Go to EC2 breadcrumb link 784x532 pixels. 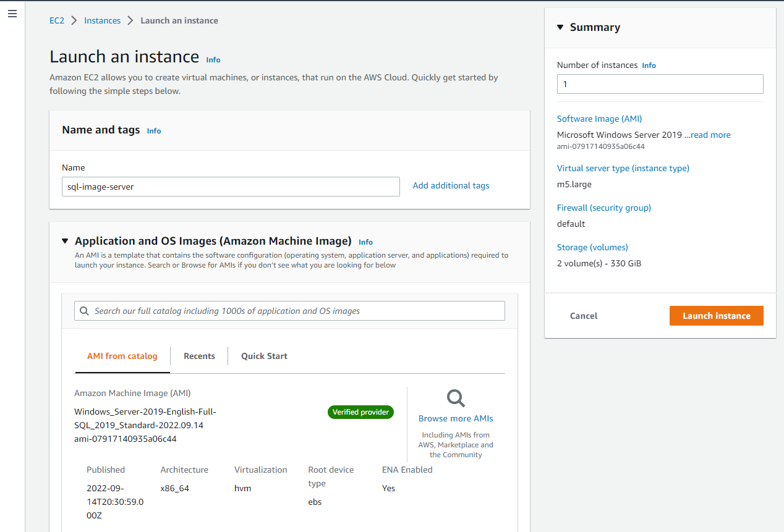click(x=57, y=20)
